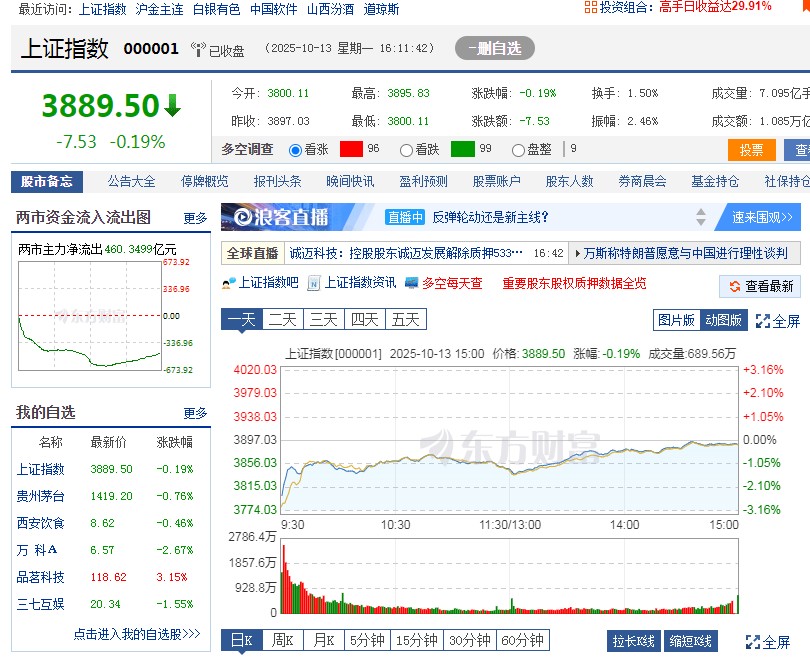Click the refresh icon on 查看最新 button
Screen dimensions: 810x662
733,284
